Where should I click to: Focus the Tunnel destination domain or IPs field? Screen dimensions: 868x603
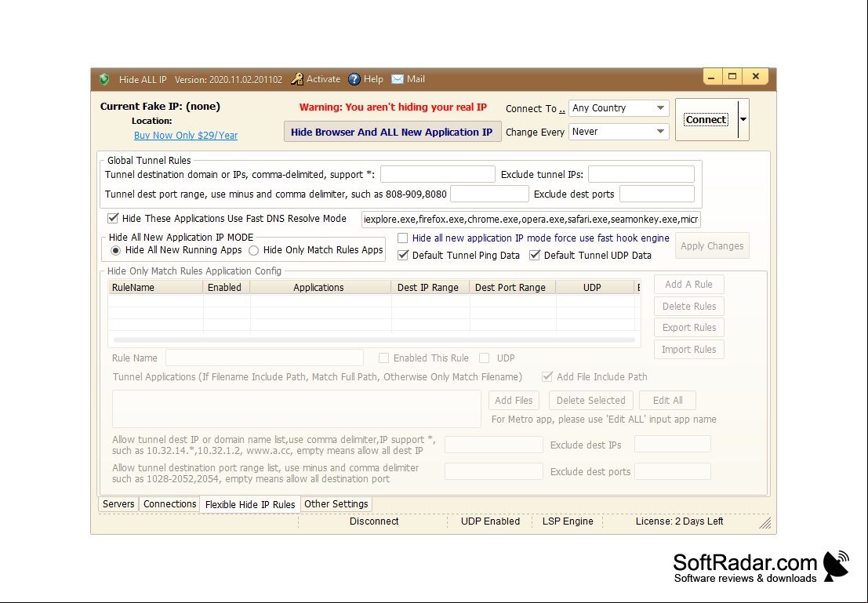pyautogui.click(x=438, y=174)
